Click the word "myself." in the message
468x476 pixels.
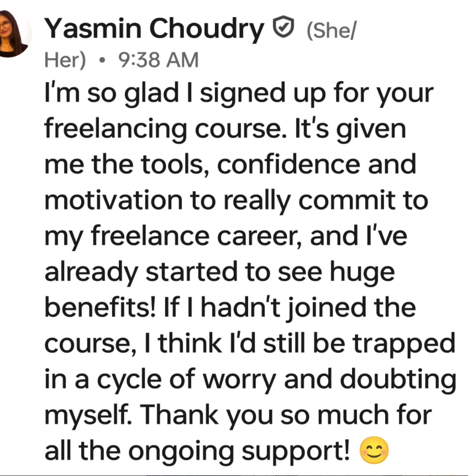(x=91, y=415)
